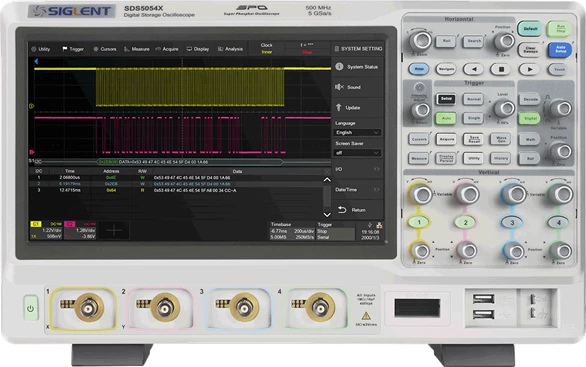Screen dimensions: 586x367
Task: Open the Timebase info box
Action: 292,231
